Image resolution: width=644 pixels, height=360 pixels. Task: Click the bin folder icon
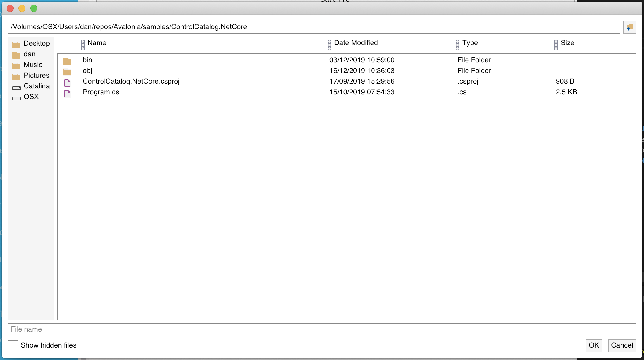[x=67, y=61]
